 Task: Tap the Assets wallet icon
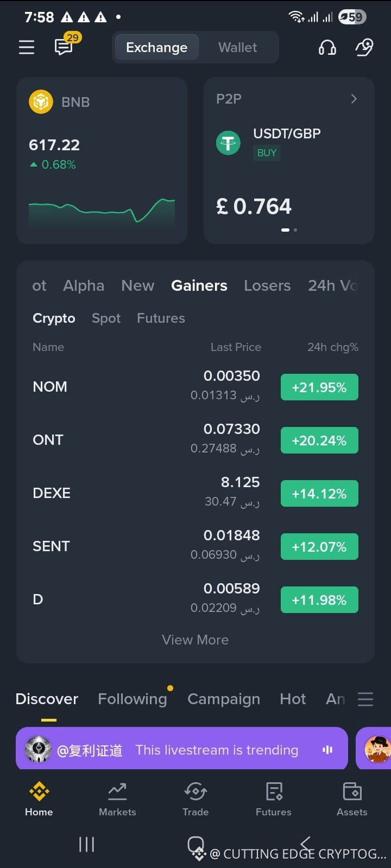[352, 792]
